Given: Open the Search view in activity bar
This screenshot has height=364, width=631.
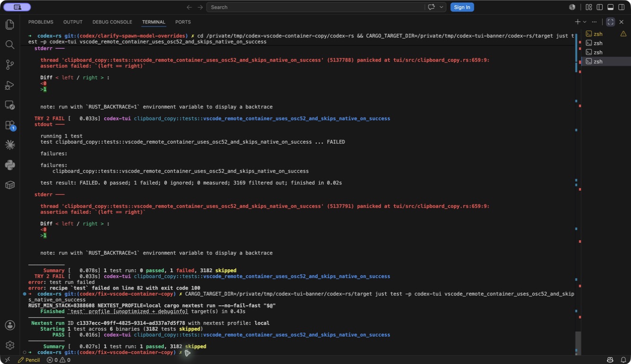Looking at the screenshot, I should 10,45.
